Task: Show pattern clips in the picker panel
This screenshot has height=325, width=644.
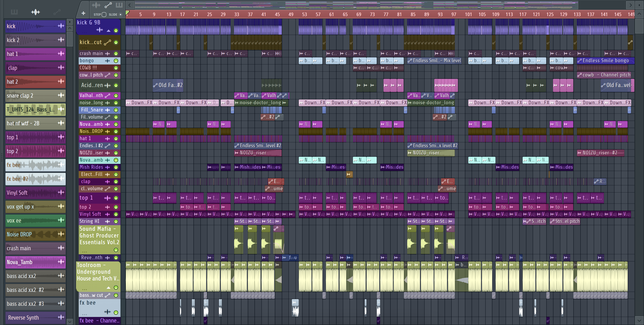Action: click(14, 12)
